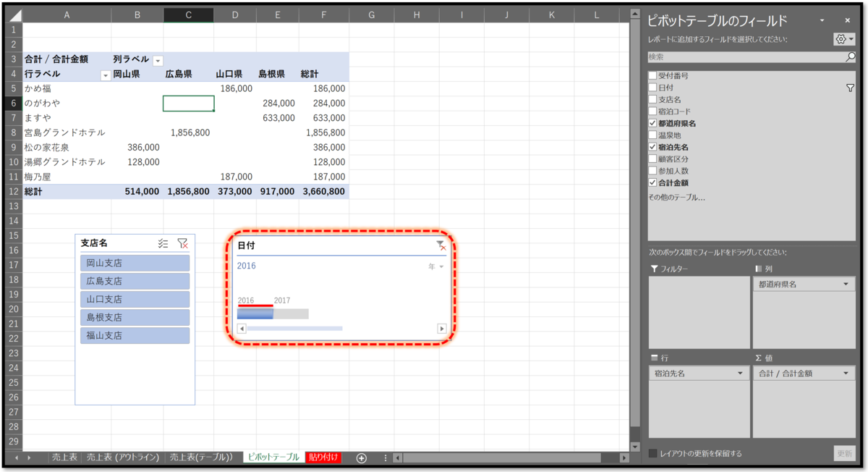Select 福山支店 in slicer
Image resolution: width=868 pixels, height=472 pixels.
tap(135, 336)
